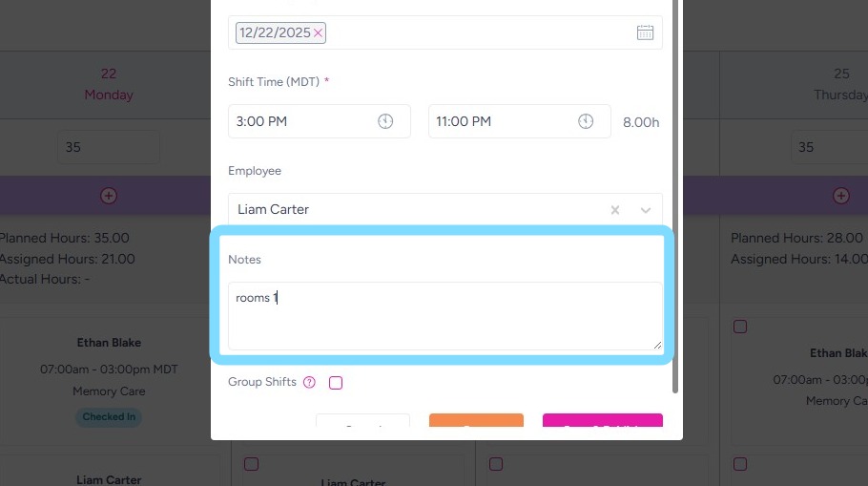Viewport: 868px width, 486px height.
Task: Add a shift on Thursday 25
Action: pos(840,196)
